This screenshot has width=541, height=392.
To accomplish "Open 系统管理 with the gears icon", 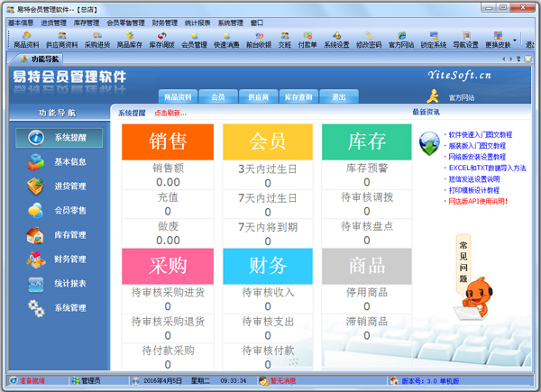I will 60,307.
